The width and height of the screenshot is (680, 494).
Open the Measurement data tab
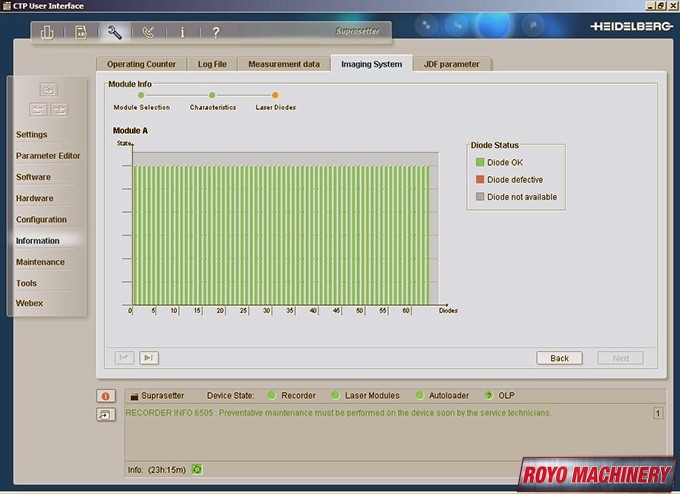pyautogui.click(x=284, y=64)
